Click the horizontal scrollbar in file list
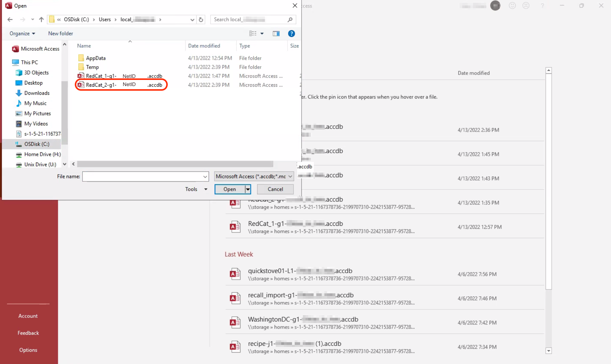Viewport: 611px width, 364px height. tap(175, 164)
